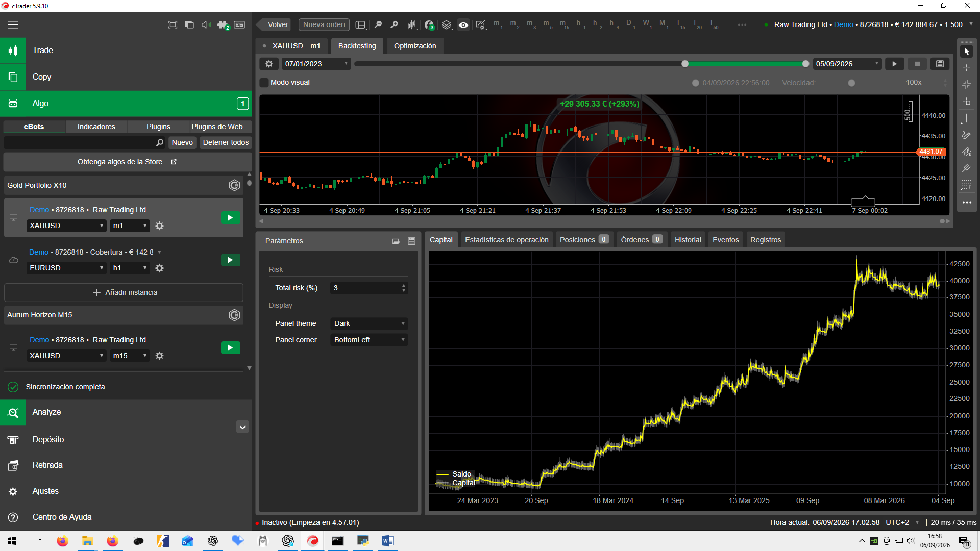Image resolution: width=980 pixels, height=551 pixels.
Task: Open the m15 timeframe dropdown
Action: click(x=130, y=356)
